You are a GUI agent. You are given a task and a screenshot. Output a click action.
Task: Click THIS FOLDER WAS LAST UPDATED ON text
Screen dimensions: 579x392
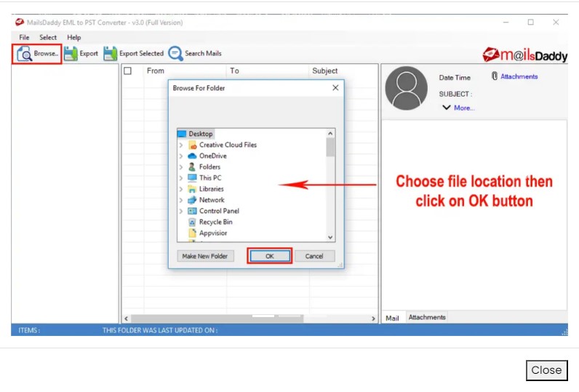160,330
